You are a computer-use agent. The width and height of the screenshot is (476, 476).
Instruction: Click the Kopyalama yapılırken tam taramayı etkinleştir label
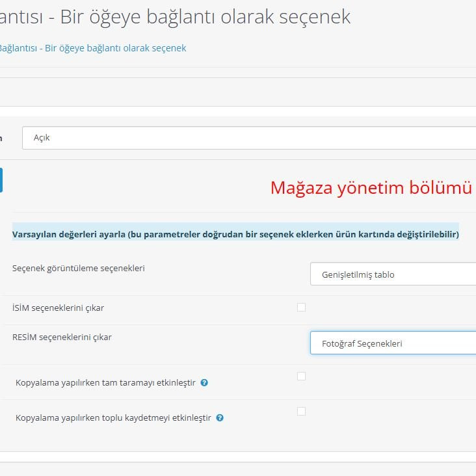tap(105, 383)
